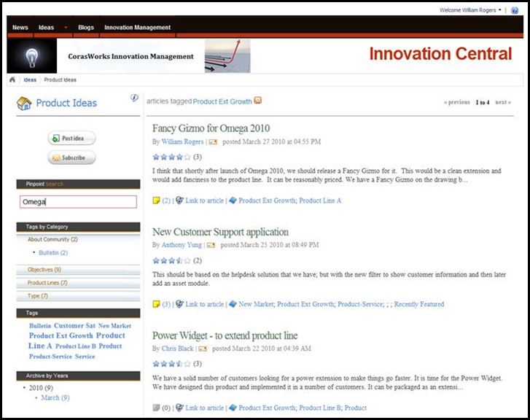This screenshot has width=530, height=420.
Task: Click the email icon beside Anthony Yung
Action: click(x=212, y=246)
